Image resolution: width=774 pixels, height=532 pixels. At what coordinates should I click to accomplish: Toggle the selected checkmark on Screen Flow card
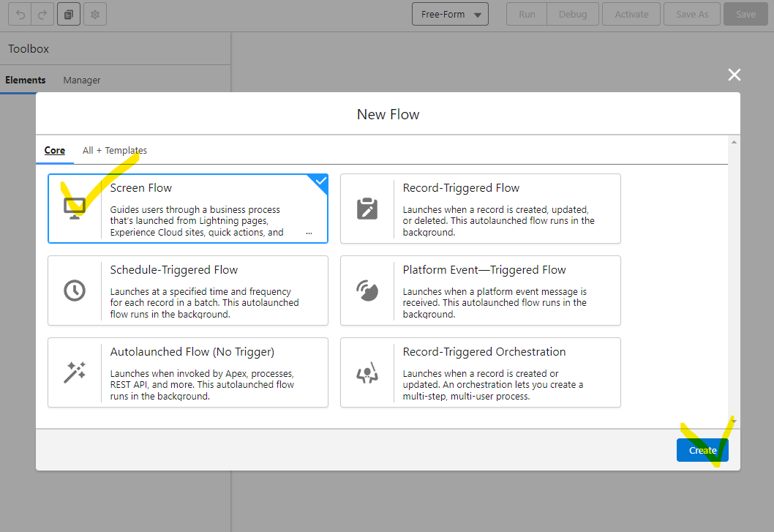(x=320, y=181)
